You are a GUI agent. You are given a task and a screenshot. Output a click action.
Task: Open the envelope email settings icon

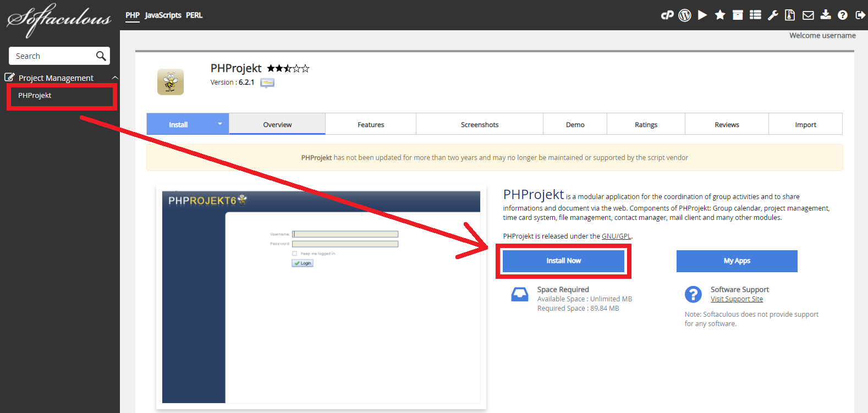click(808, 15)
